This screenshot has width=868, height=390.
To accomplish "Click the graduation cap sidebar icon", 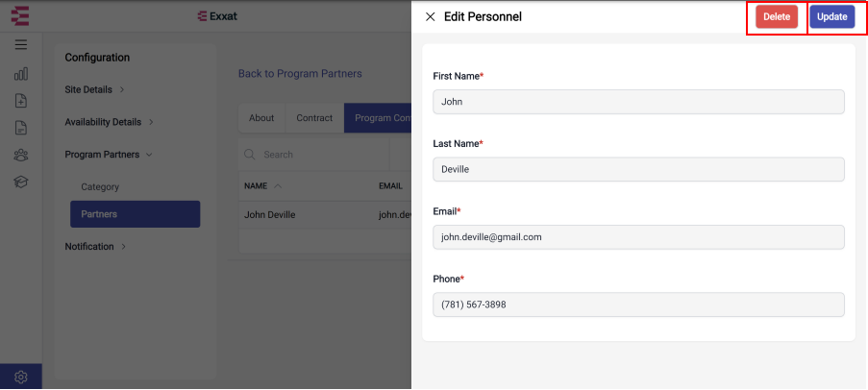I will pyautogui.click(x=21, y=182).
